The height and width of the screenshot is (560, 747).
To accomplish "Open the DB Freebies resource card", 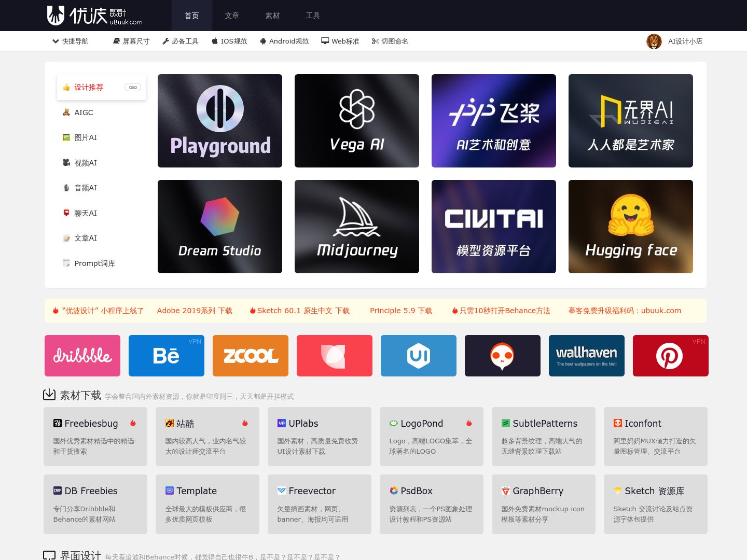I will click(x=95, y=504).
